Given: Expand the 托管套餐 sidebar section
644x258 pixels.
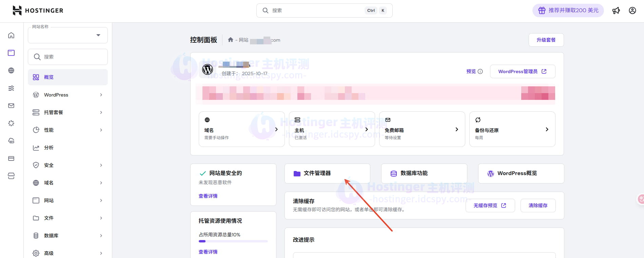Looking at the screenshot, I should click(68, 112).
